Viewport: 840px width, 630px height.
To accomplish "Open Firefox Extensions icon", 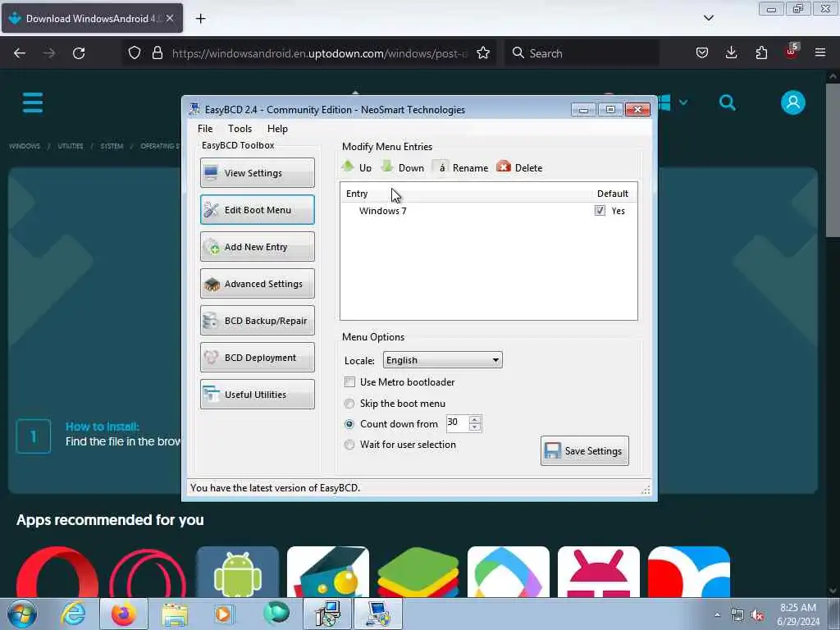I will (761, 53).
